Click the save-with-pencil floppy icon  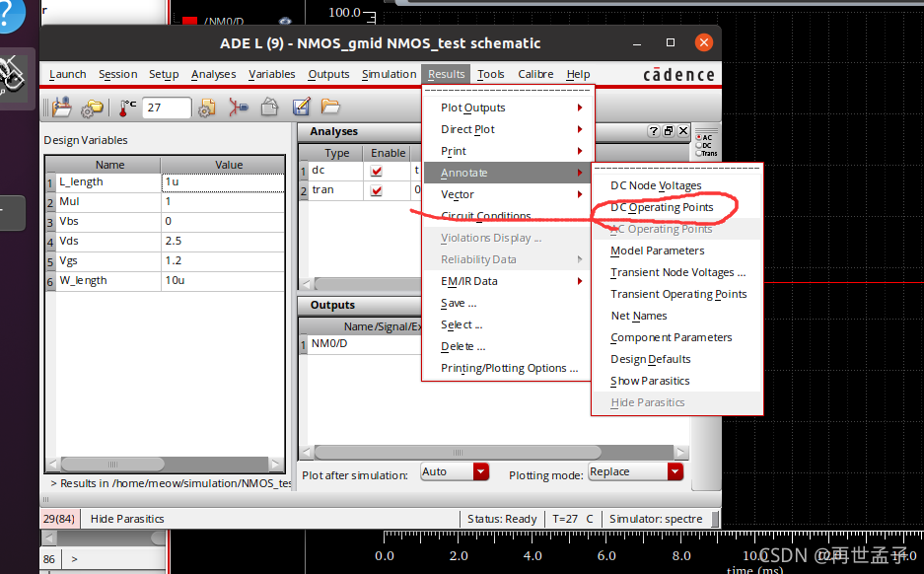[x=301, y=108]
